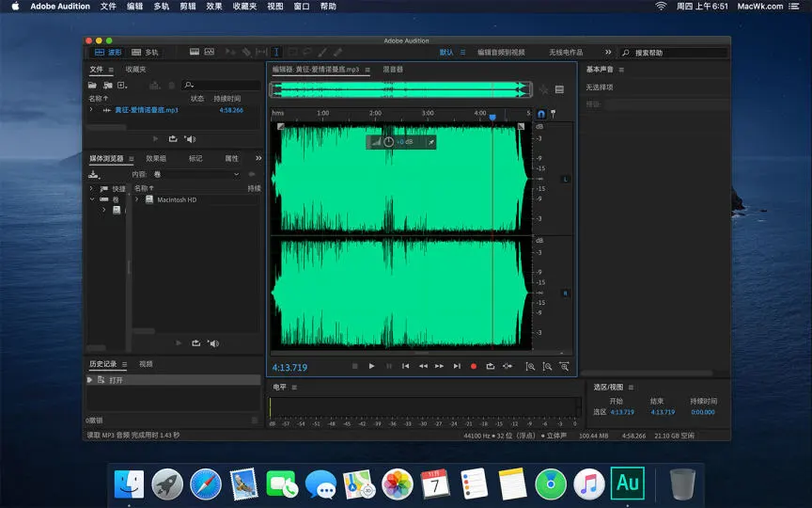Open file icon in Files panel
Viewport: 812px width, 508px height.
[x=93, y=85]
